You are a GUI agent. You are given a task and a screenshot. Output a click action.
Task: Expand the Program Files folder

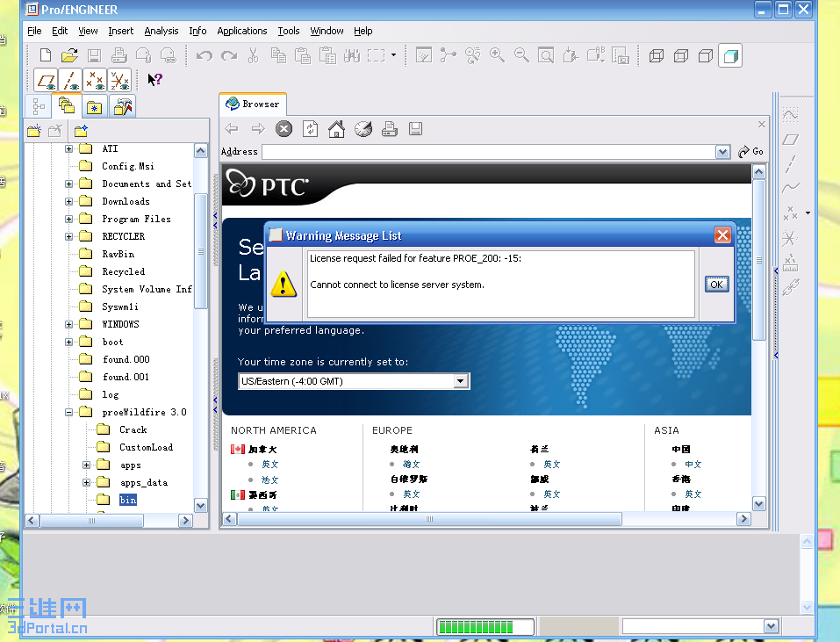pos(68,219)
